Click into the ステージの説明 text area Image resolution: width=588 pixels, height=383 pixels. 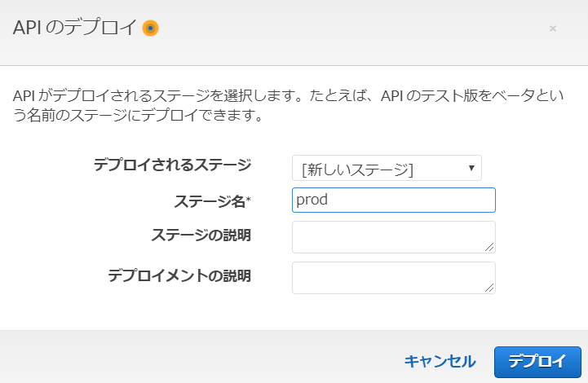(393, 236)
